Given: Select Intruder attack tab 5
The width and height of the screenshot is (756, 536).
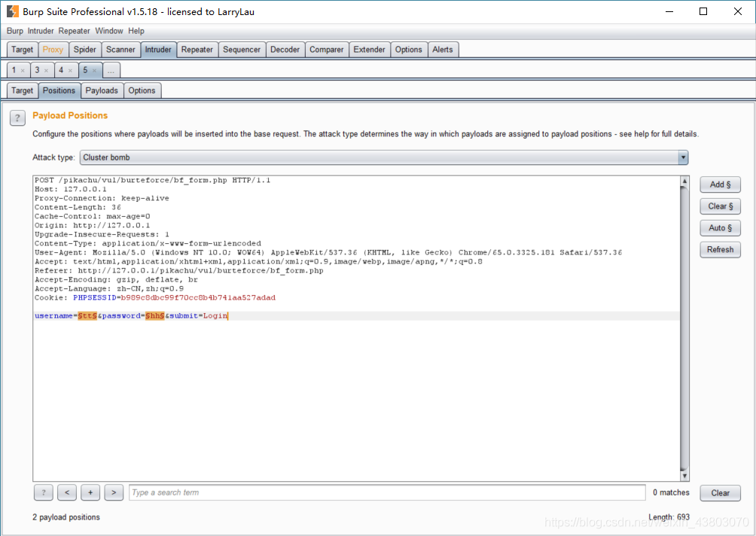Looking at the screenshot, I should click(x=85, y=70).
